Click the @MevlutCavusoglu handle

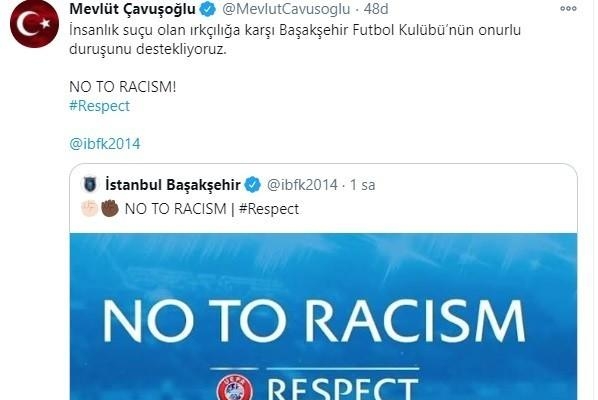[x=286, y=9]
